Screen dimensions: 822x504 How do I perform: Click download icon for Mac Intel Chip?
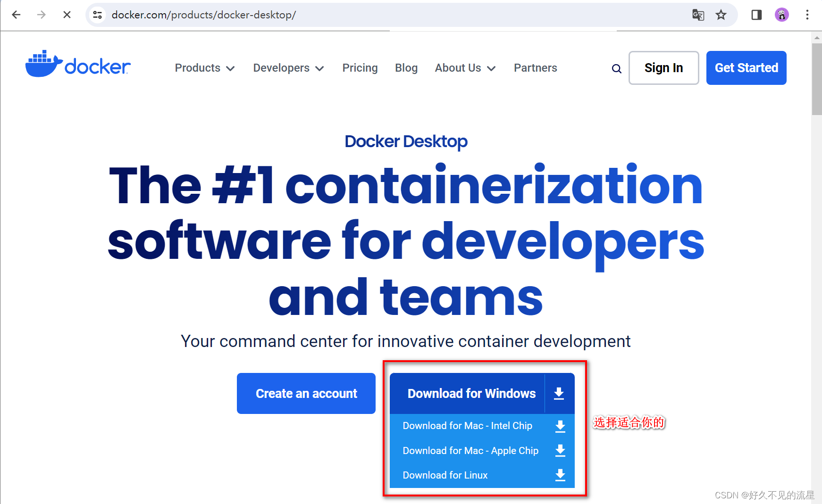(560, 426)
